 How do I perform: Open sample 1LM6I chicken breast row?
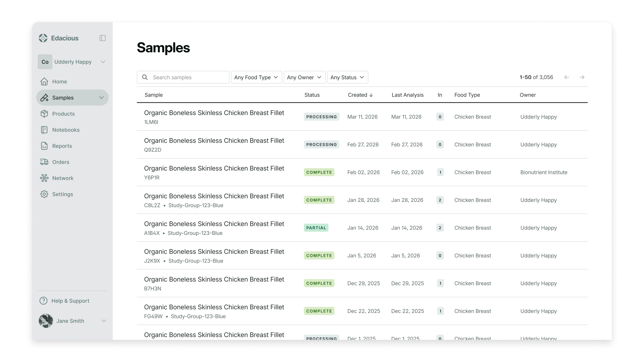click(x=214, y=113)
